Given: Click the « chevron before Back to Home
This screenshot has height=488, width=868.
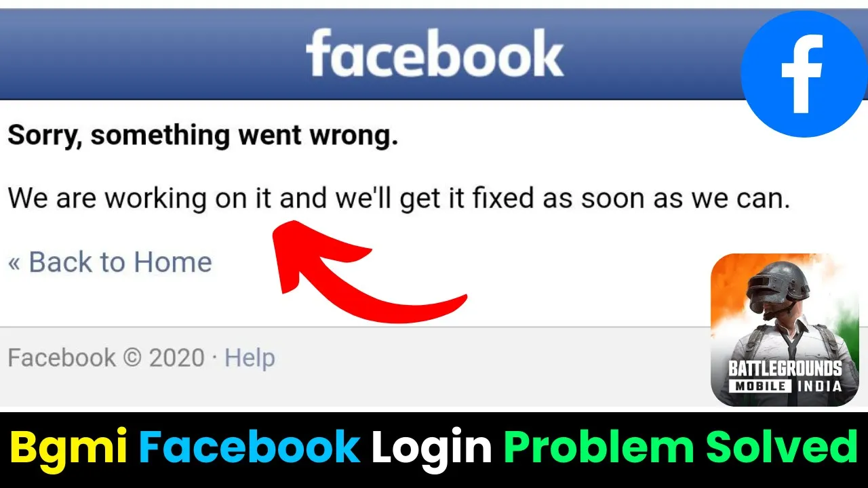Looking at the screenshot, I should pos(14,263).
